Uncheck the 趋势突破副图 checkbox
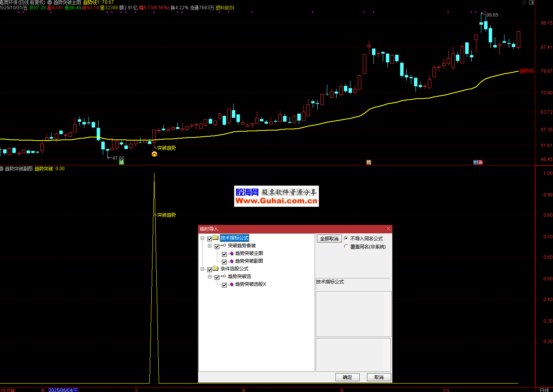 click(224, 262)
